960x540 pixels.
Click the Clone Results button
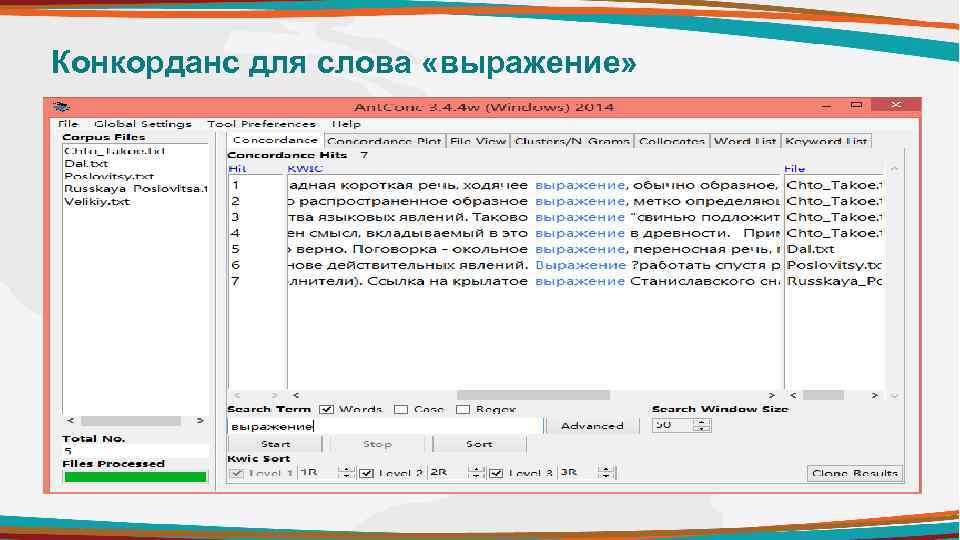855,473
